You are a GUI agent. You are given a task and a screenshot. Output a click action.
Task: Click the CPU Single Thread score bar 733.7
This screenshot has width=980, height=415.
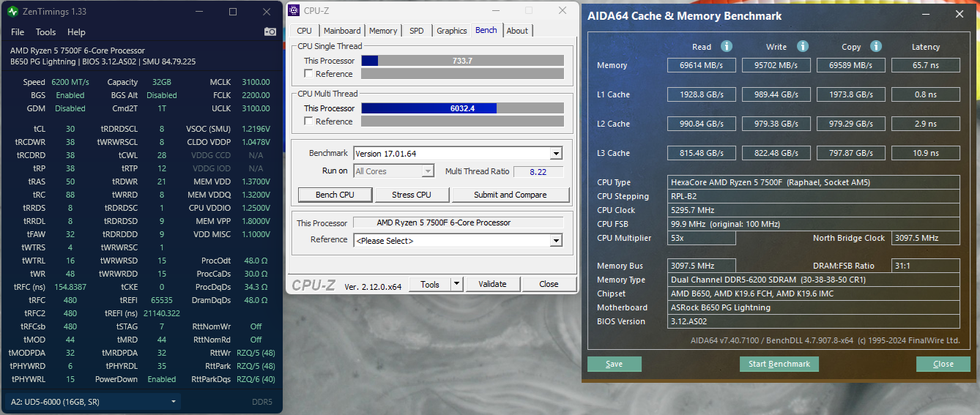462,61
